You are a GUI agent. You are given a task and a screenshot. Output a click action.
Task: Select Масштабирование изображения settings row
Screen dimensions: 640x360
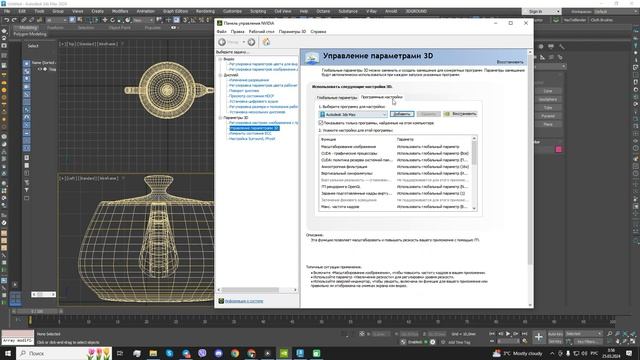pos(395,147)
